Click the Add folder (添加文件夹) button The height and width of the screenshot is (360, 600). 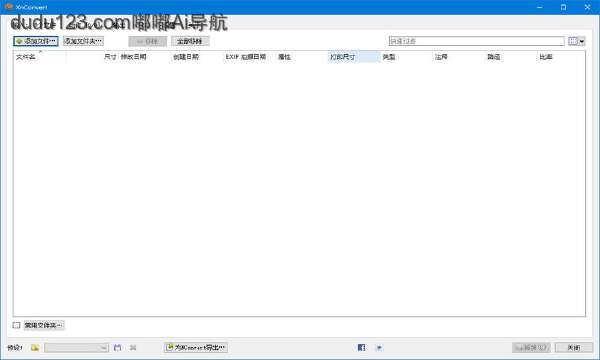pos(83,41)
